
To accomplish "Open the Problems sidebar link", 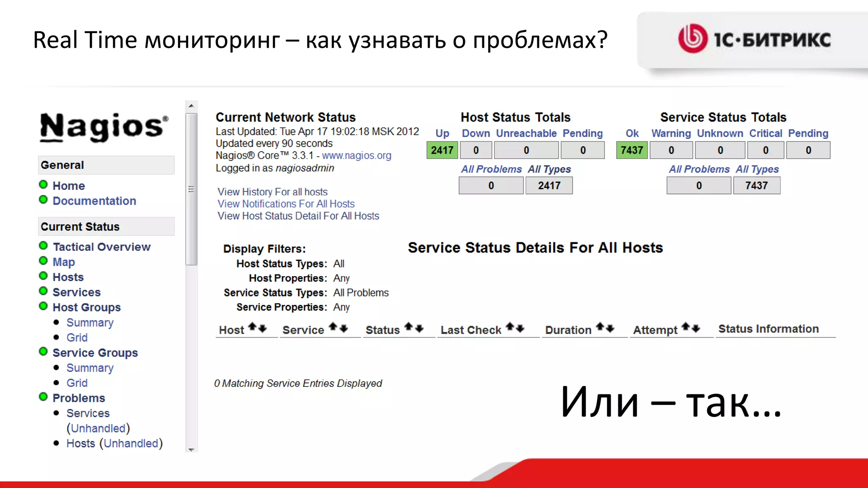I will (x=79, y=398).
